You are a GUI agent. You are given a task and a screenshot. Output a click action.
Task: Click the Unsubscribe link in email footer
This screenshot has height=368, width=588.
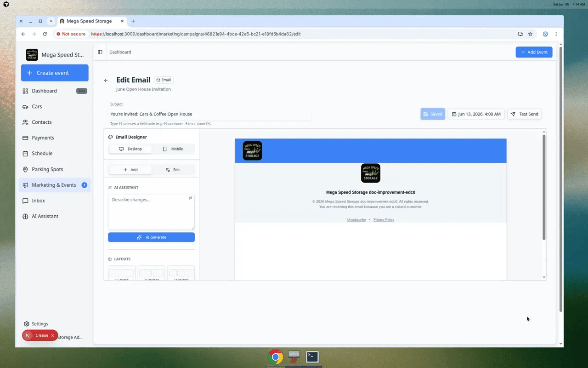click(356, 220)
